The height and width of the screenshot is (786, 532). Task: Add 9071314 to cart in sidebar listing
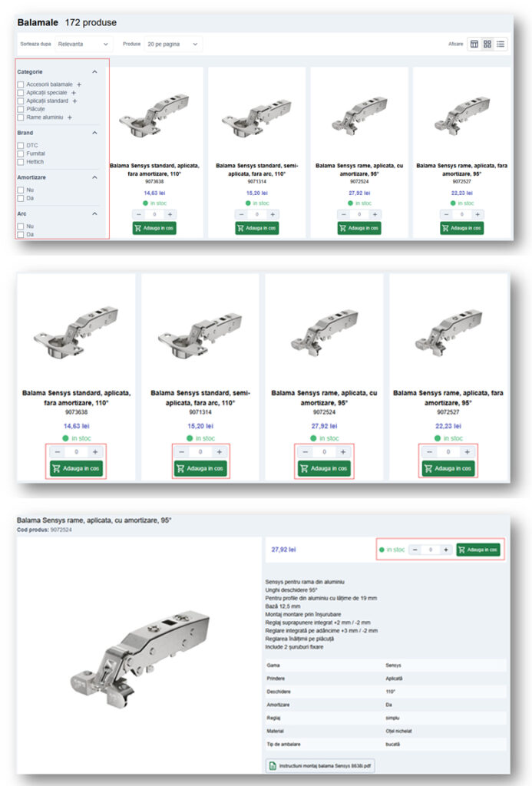[256, 228]
